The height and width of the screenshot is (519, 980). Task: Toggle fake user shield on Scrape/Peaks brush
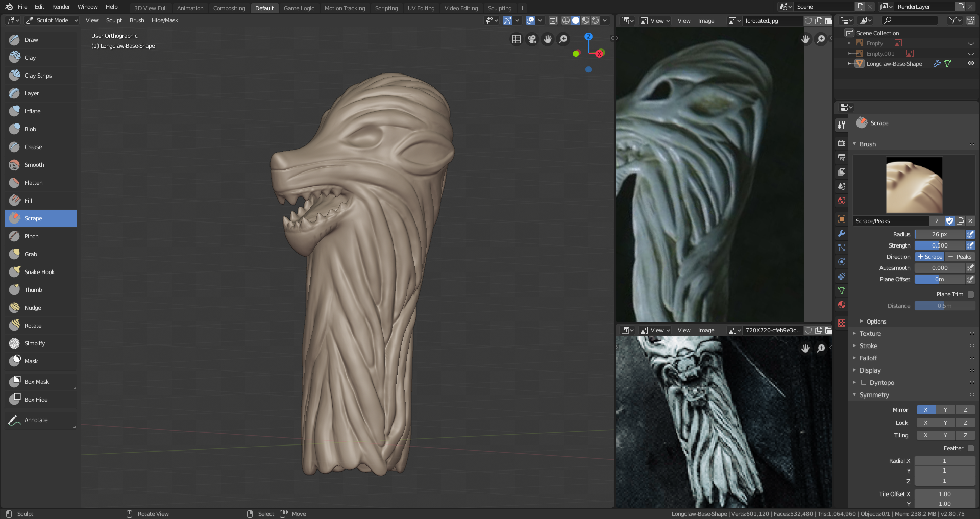pyautogui.click(x=950, y=221)
